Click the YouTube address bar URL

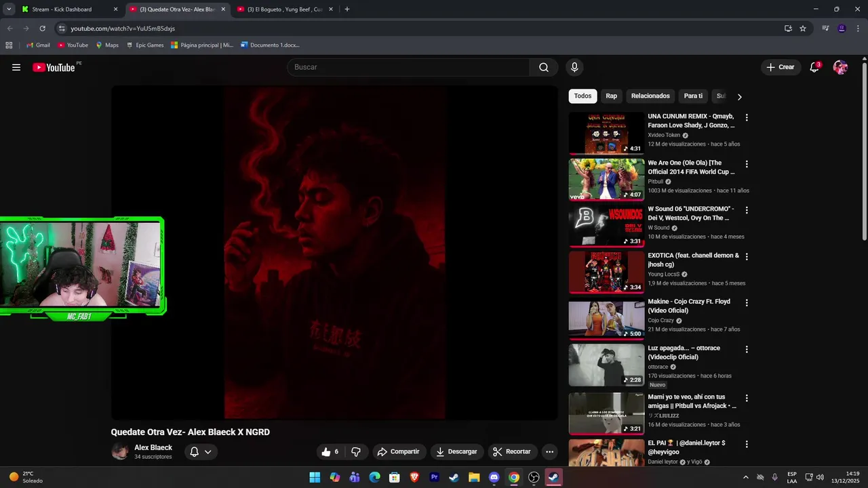coord(123,28)
